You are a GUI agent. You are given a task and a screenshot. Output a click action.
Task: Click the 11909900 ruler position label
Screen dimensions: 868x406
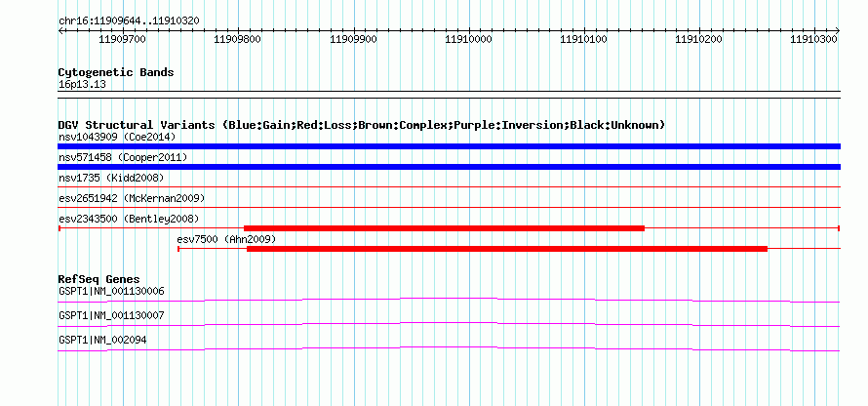tap(353, 39)
